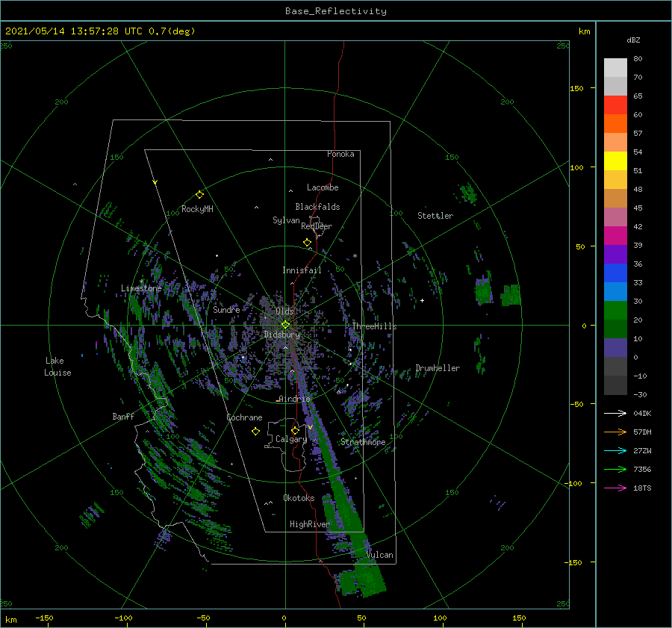Click the Ponoka city label
This screenshot has height=628, width=672.
click(340, 154)
